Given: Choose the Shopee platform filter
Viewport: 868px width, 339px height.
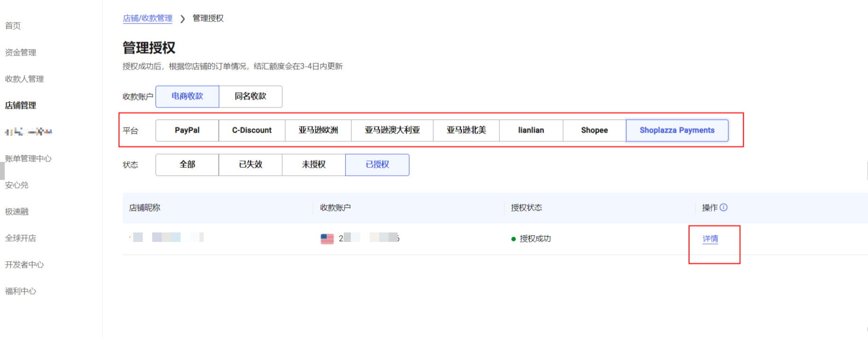Looking at the screenshot, I should [594, 130].
